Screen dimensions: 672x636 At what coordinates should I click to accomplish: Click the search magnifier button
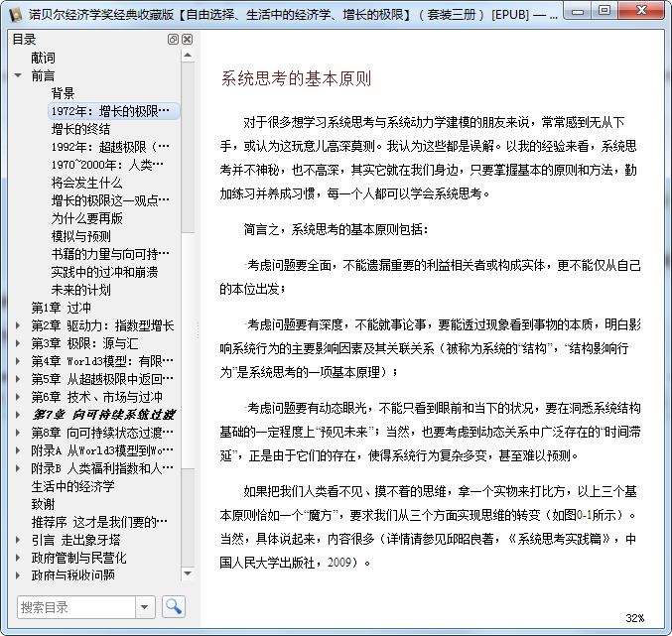pos(173,606)
